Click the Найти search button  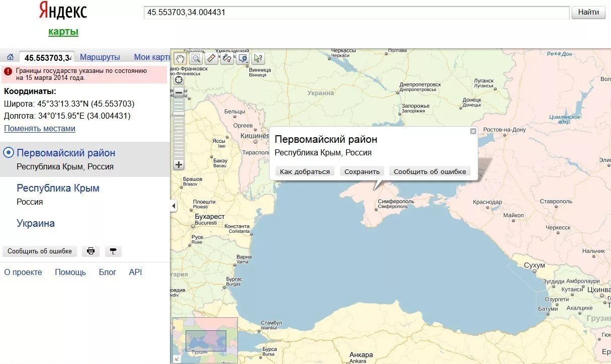(x=588, y=13)
